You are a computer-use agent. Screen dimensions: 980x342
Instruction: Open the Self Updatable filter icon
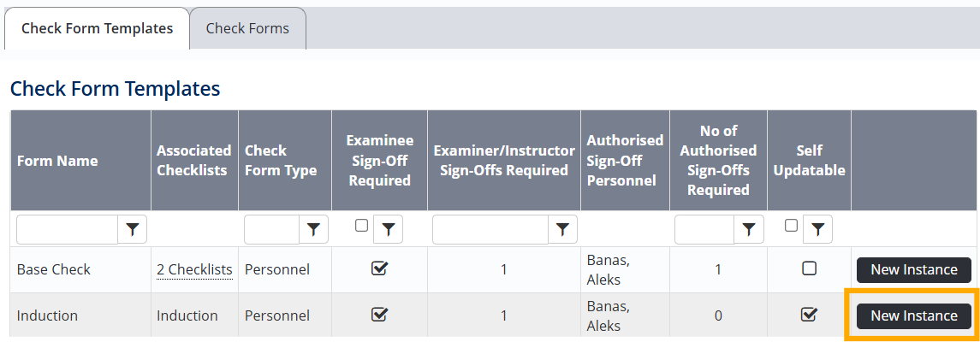pyautogui.click(x=818, y=229)
